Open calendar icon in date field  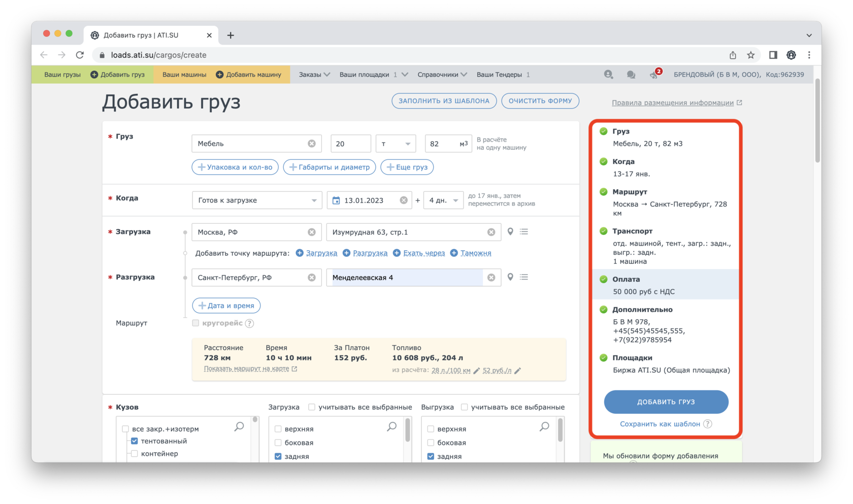(336, 200)
